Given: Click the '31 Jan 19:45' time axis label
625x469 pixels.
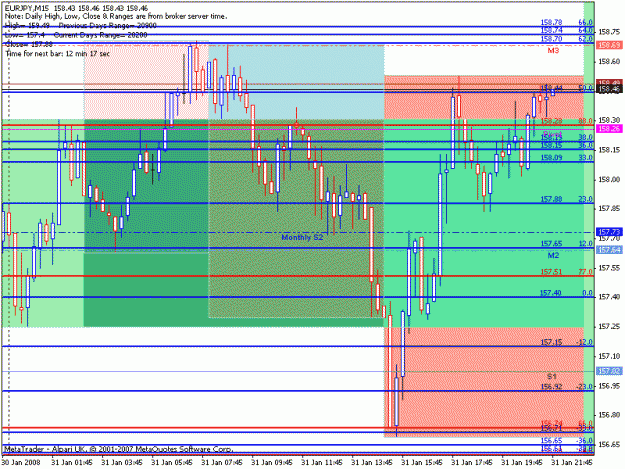Looking at the screenshot, I should (x=522, y=462).
